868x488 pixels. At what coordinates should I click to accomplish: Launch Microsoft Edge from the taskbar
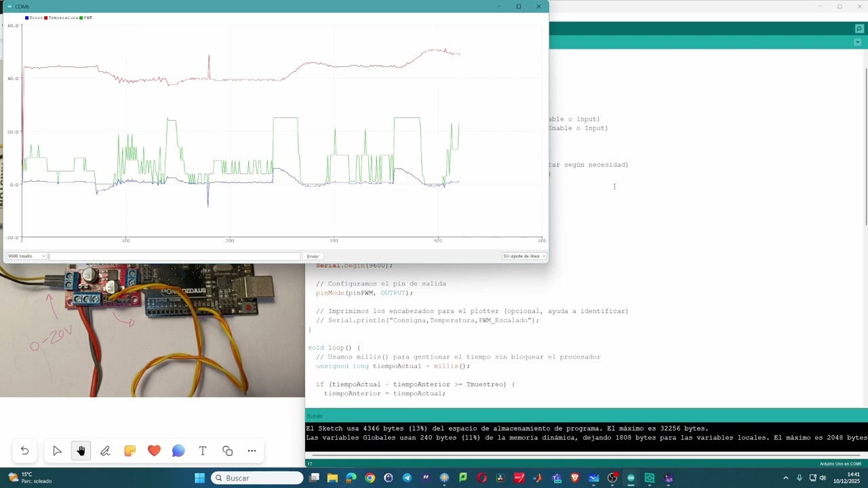coord(351,478)
